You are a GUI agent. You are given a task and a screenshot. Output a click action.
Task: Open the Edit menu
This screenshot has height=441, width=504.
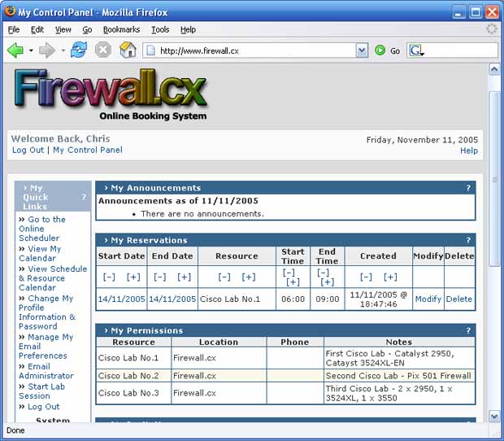[37, 29]
